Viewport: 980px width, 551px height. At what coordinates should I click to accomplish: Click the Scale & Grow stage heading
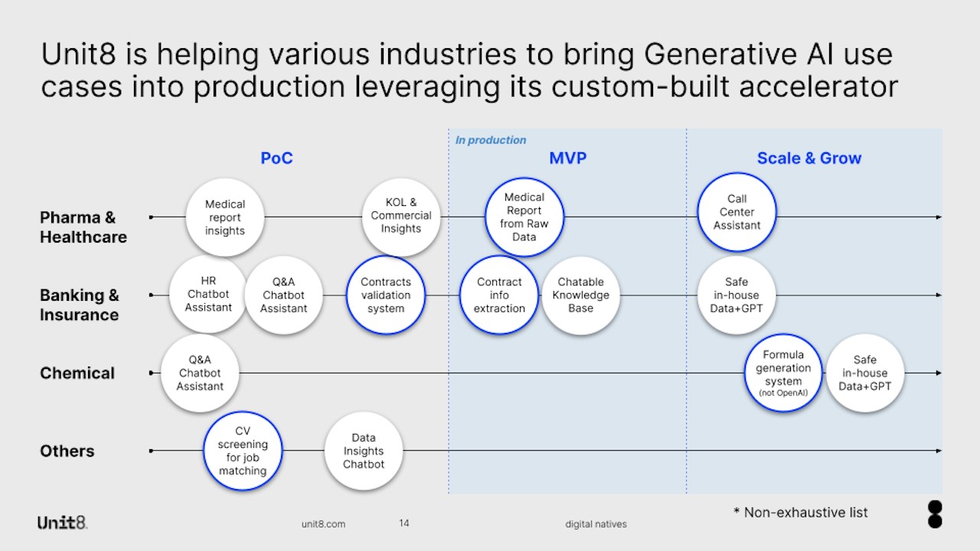[809, 158]
